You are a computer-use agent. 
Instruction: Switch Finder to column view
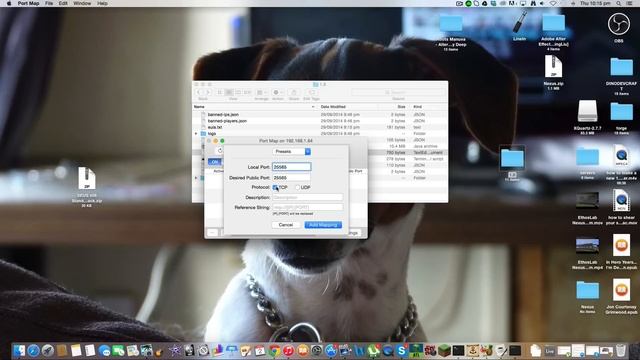(238, 93)
